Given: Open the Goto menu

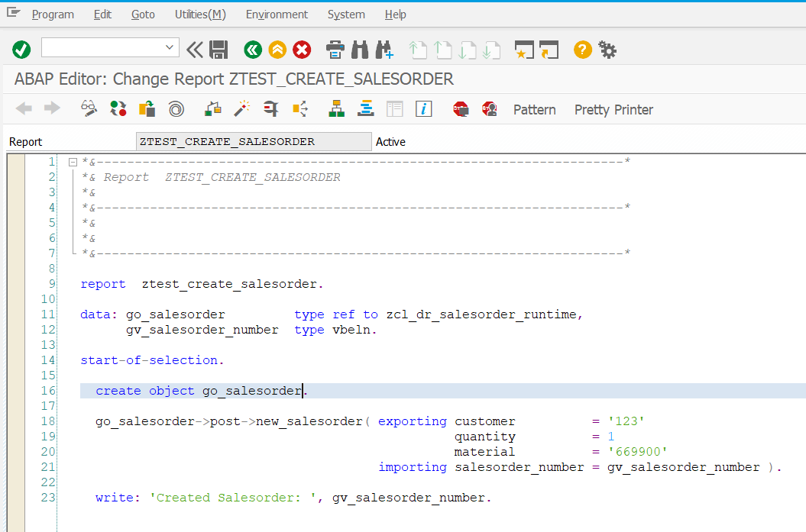Looking at the screenshot, I should [143, 15].
